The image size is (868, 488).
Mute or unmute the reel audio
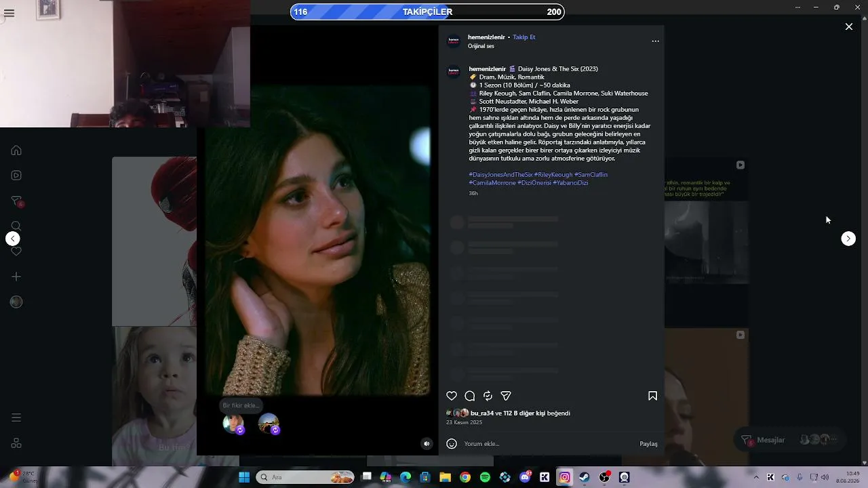click(427, 444)
